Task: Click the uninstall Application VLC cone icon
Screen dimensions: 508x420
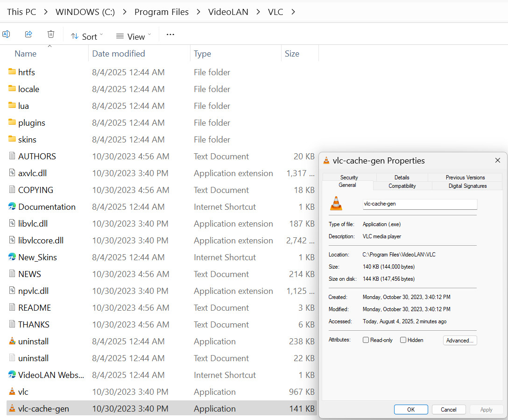Action: [12, 341]
